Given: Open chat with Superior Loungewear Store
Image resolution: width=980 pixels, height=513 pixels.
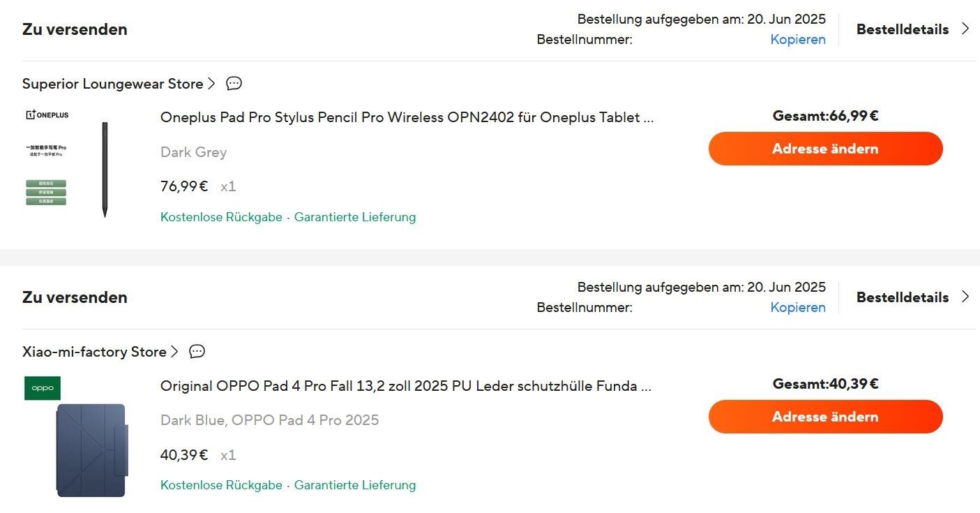Looking at the screenshot, I should click(x=234, y=84).
